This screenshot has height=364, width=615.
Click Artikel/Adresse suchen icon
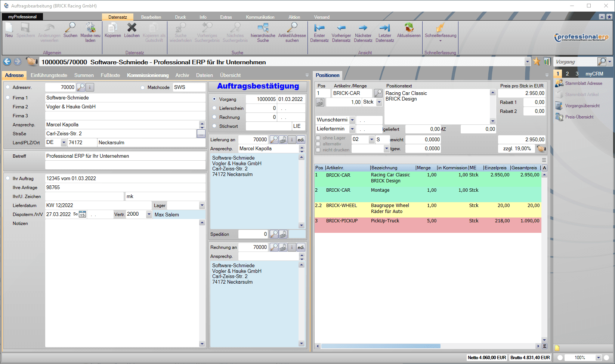(x=292, y=28)
